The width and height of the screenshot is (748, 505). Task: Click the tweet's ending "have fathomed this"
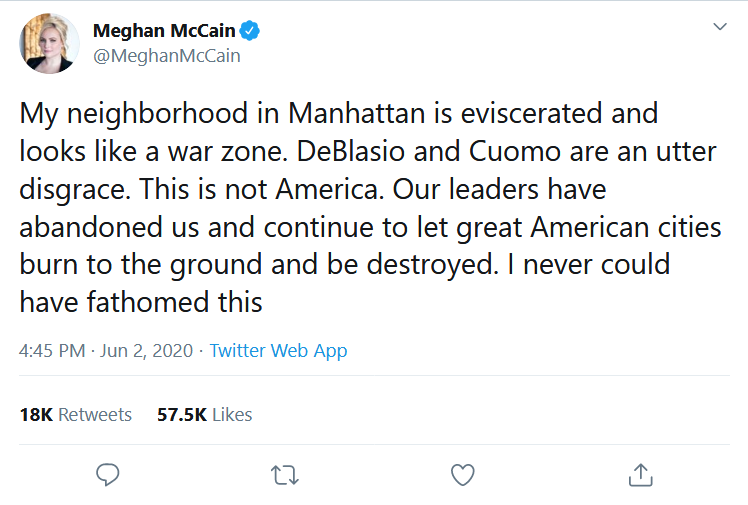[x=141, y=301]
